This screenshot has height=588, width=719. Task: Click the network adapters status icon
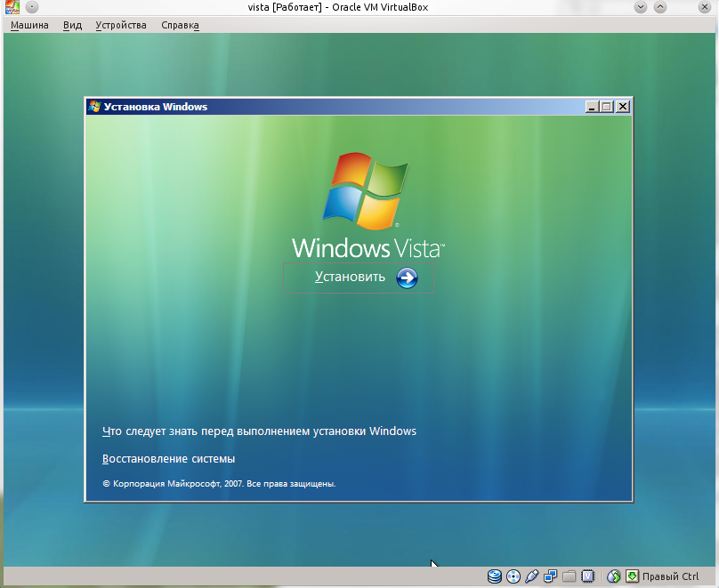[552, 576]
